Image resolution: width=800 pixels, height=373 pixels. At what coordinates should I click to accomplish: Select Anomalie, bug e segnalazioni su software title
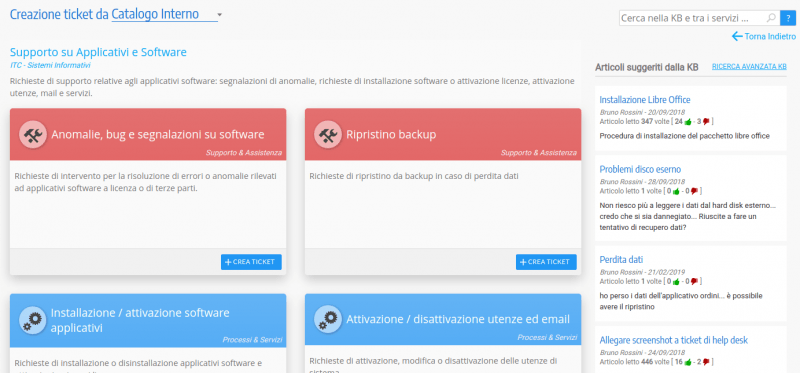click(158, 135)
